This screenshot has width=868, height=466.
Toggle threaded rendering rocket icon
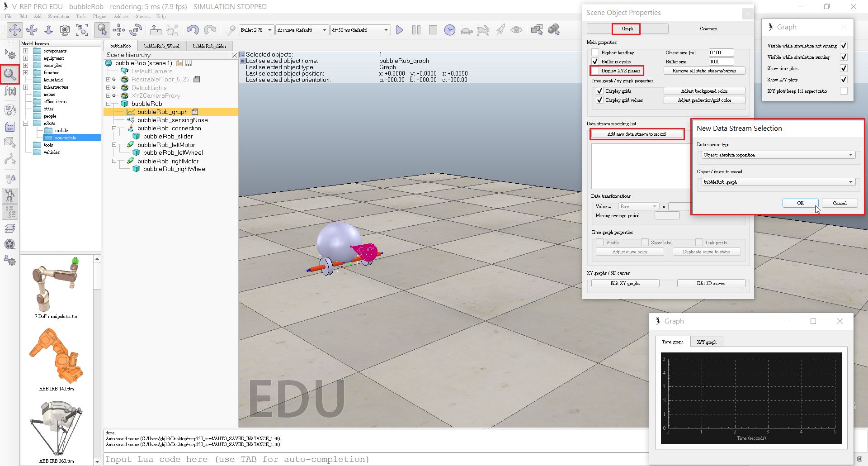(500, 30)
